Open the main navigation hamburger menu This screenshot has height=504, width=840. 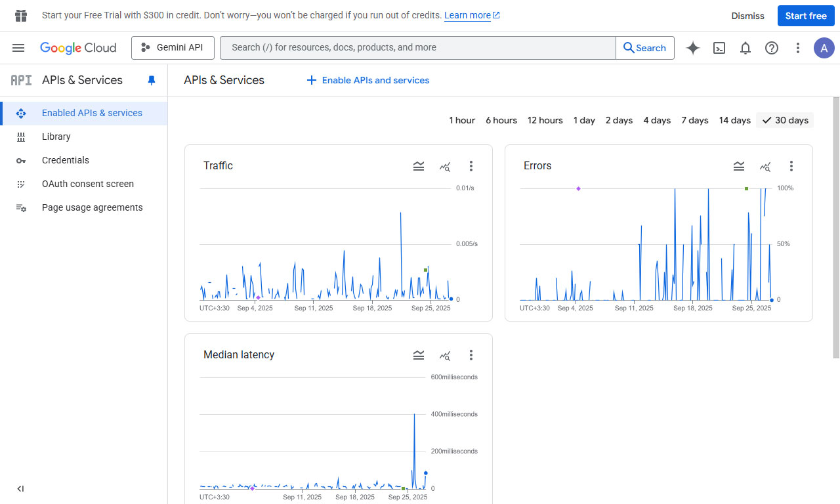18,48
